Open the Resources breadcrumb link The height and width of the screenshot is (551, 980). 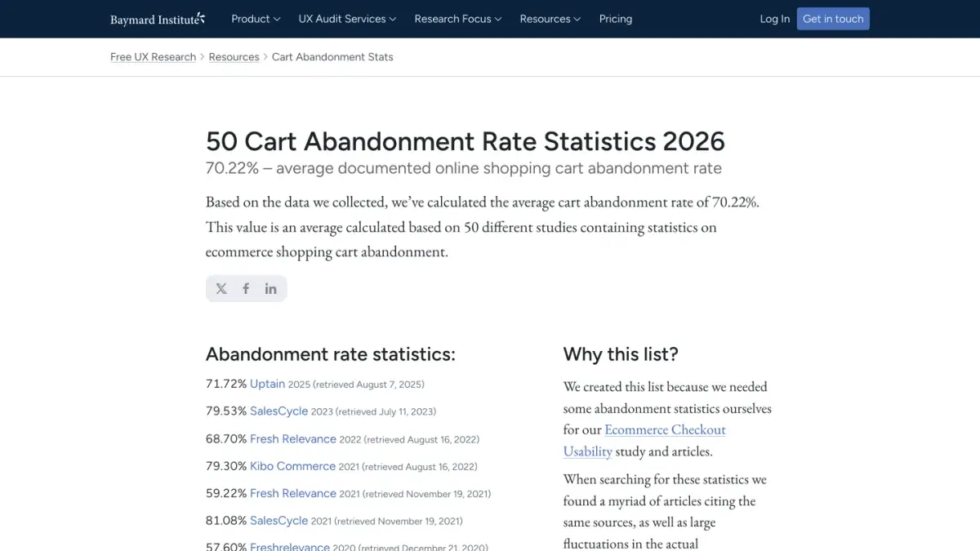(234, 57)
